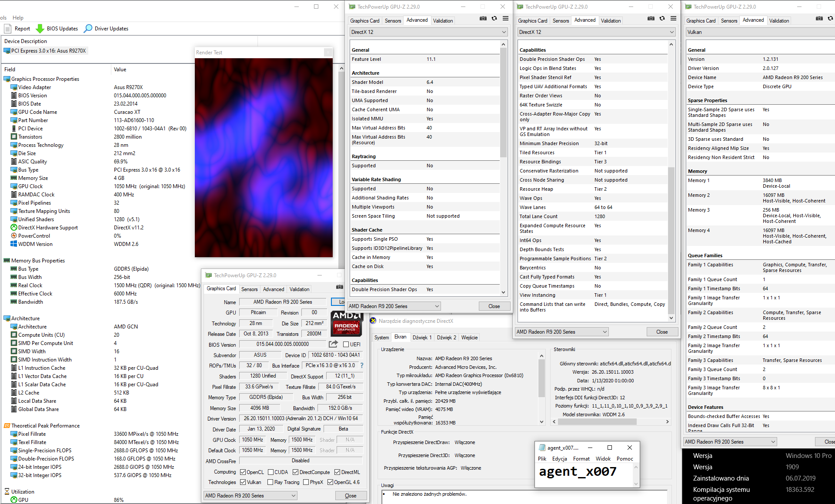Toggle the OpenGL 4.6 checkbox
The height and width of the screenshot is (504, 835).
pos(330,482)
